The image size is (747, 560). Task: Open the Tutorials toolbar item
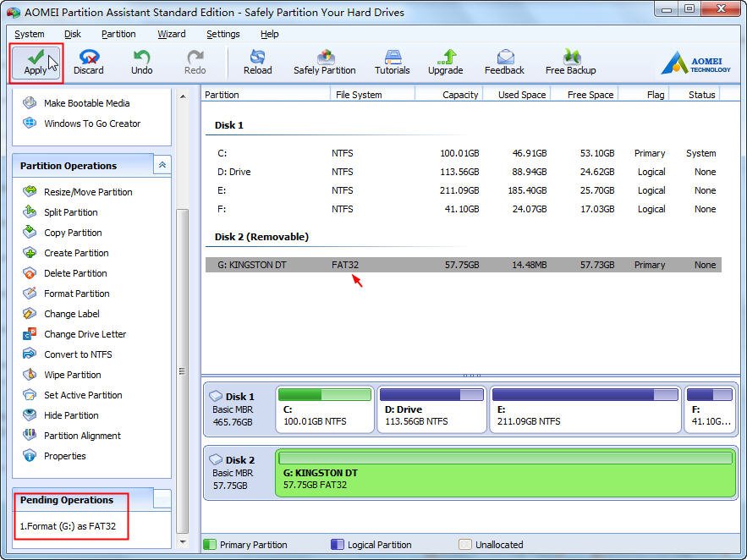click(392, 63)
